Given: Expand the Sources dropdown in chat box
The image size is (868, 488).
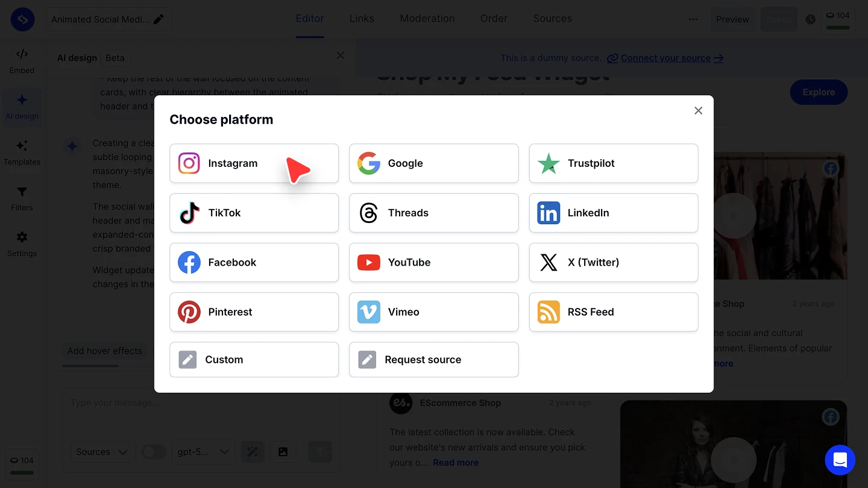Looking at the screenshot, I should tap(102, 452).
